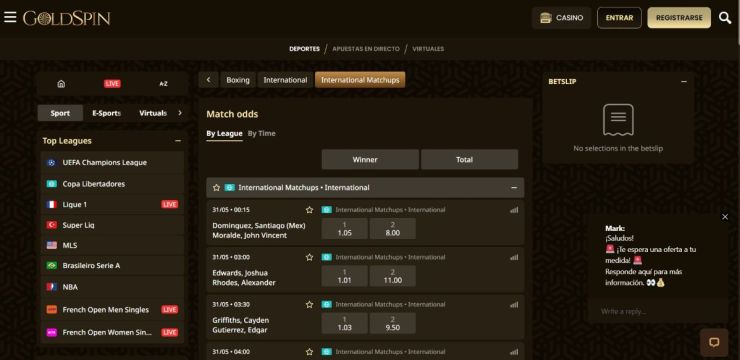Choose the Total market
This screenshot has height=360, width=740.
click(469, 159)
